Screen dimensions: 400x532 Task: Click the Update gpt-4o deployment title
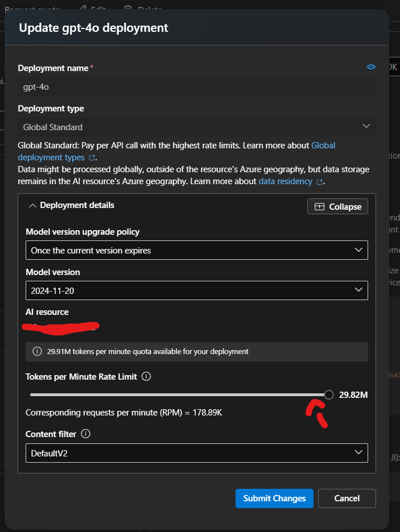tap(93, 28)
